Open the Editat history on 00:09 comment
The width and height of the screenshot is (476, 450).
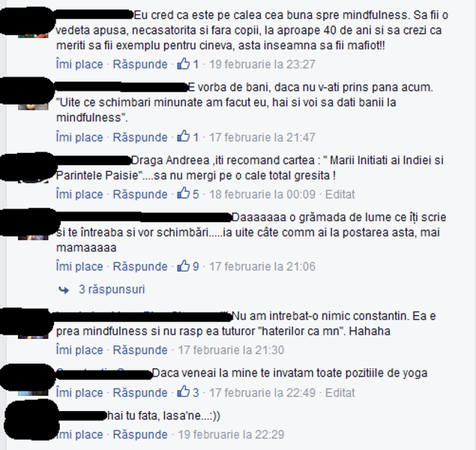340,194
